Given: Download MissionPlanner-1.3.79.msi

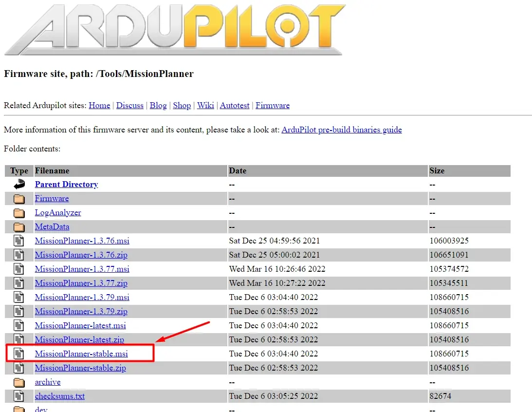Looking at the screenshot, I should click(82, 297).
